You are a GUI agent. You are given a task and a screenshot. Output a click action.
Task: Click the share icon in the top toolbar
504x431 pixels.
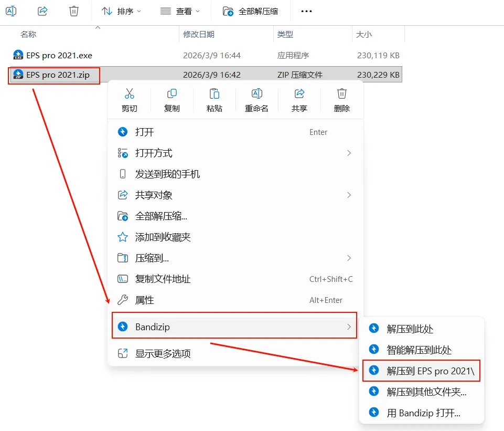coord(42,11)
